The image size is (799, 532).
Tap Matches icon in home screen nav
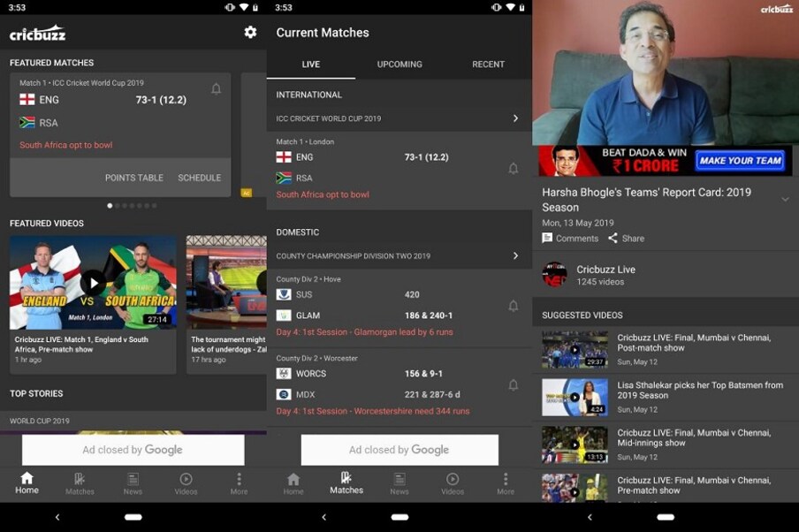pyautogui.click(x=80, y=483)
